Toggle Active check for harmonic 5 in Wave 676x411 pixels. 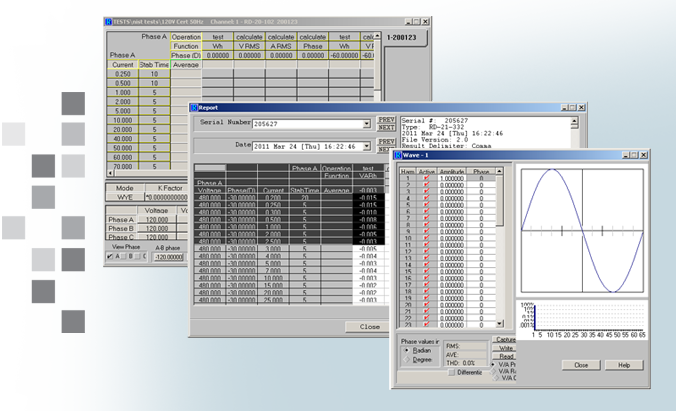426,205
